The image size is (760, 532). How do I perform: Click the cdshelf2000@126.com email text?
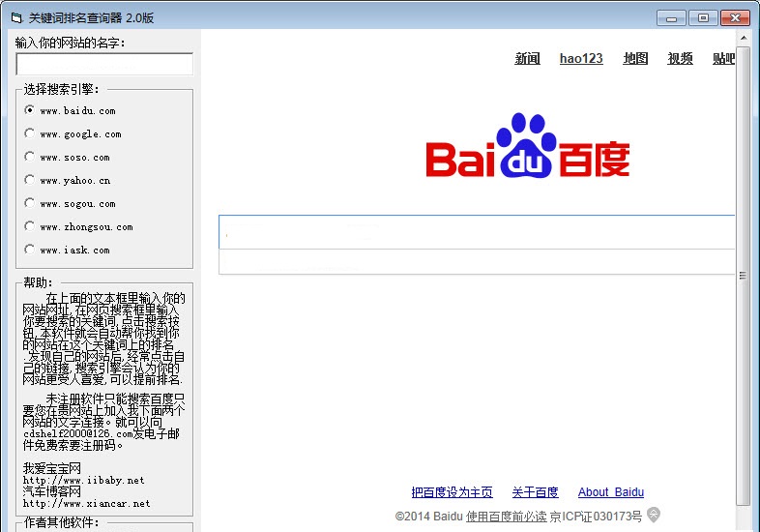pyautogui.click(x=78, y=433)
